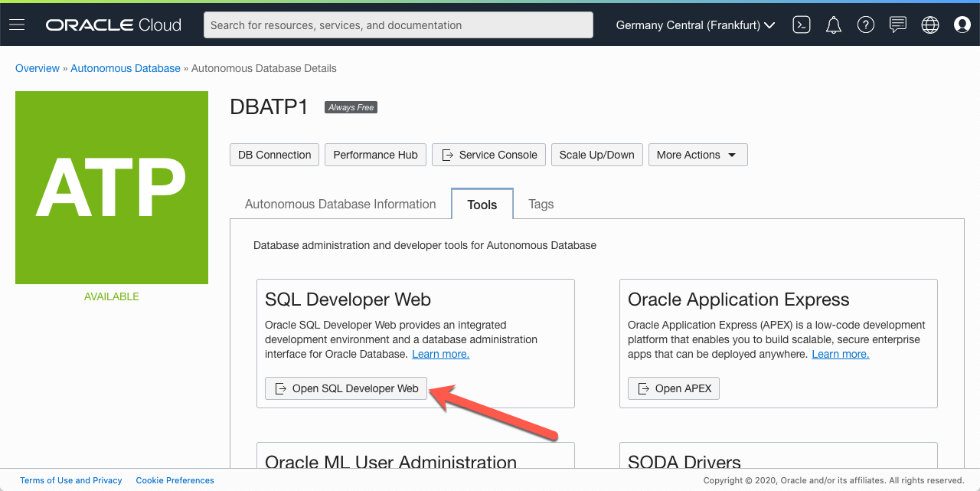Viewport: 980px width, 491px height.
Task: Open Cookie Preferences link
Action: pyautogui.click(x=175, y=480)
